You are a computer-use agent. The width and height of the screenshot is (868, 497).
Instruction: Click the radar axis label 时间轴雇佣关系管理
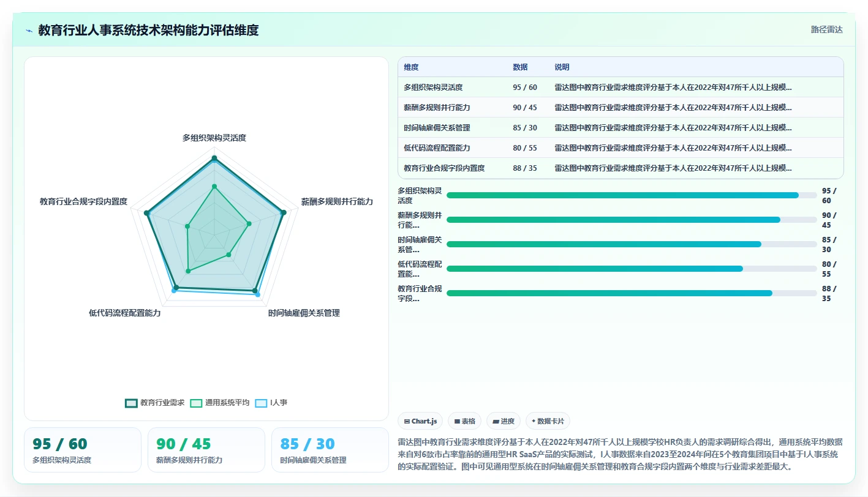[304, 313]
